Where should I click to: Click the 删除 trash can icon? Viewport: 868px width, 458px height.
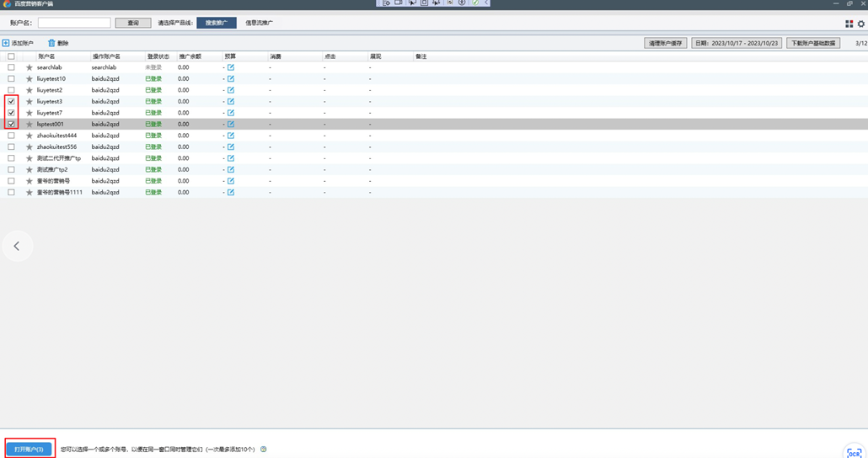tap(51, 43)
